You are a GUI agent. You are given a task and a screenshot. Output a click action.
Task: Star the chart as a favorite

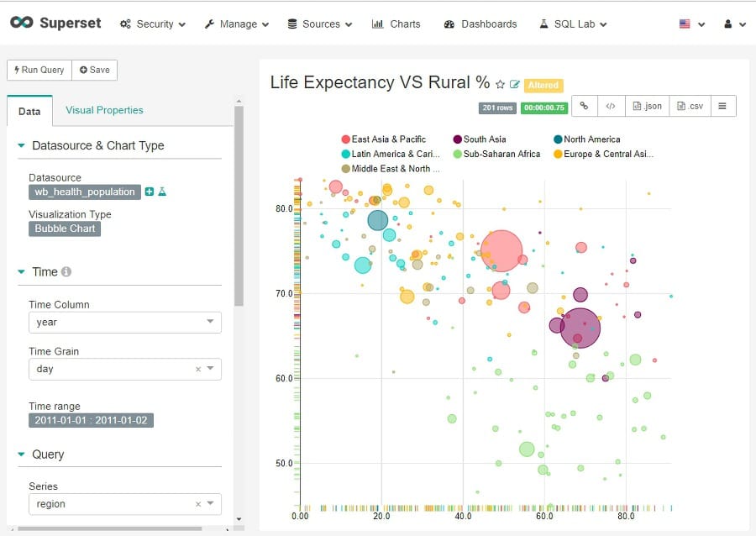click(501, 84)
